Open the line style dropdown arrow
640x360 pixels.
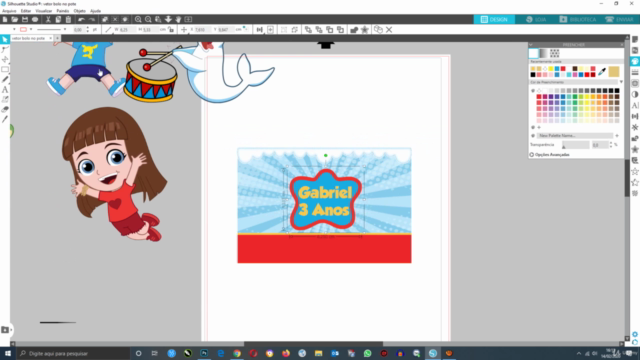click(65, 30)
